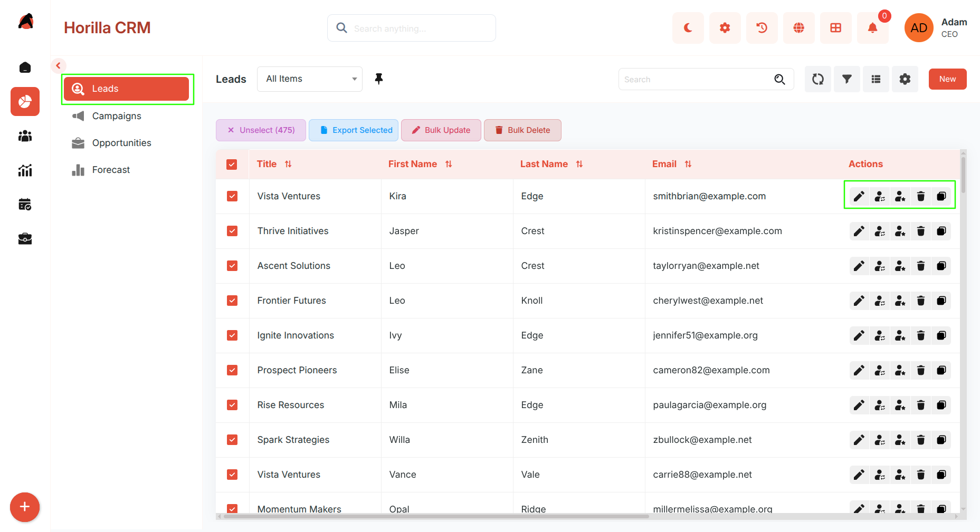980x532 pixels.
Task: Click the language globe icon
Action: click(x=798, y=28)
